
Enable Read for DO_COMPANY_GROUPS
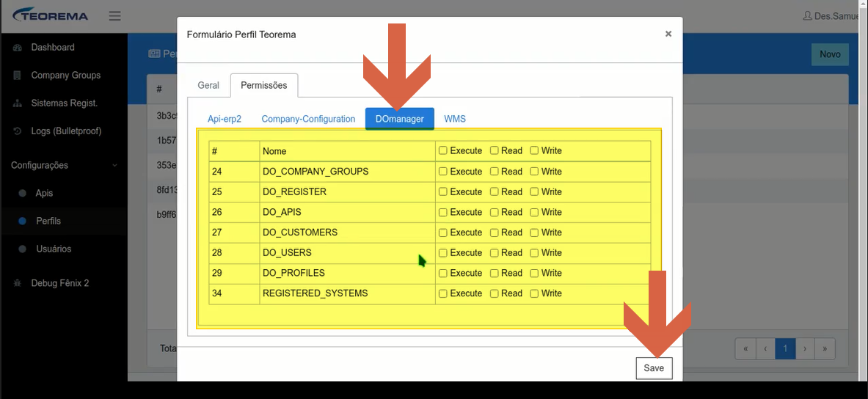pos(494,172)
